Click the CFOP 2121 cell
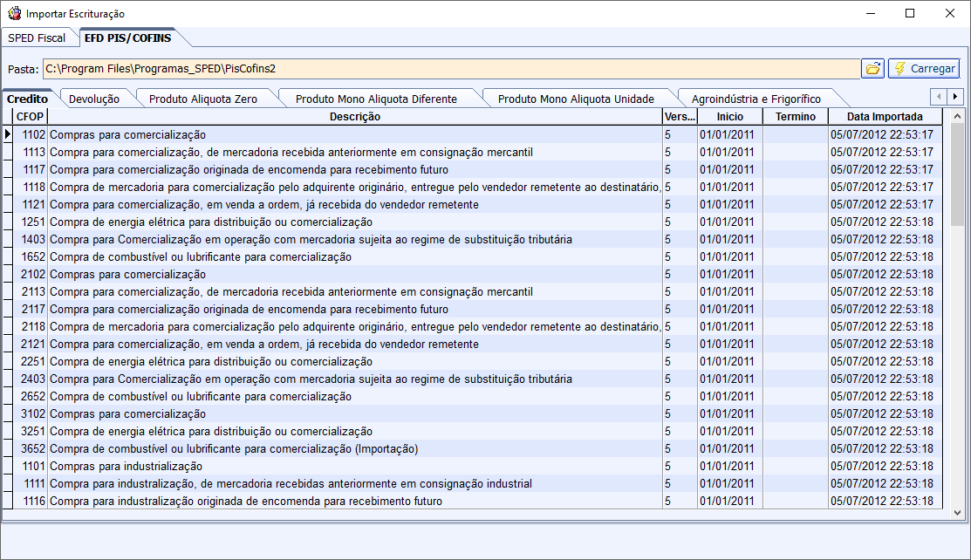This screenshot has width=971, height=560. coord(31,344)
